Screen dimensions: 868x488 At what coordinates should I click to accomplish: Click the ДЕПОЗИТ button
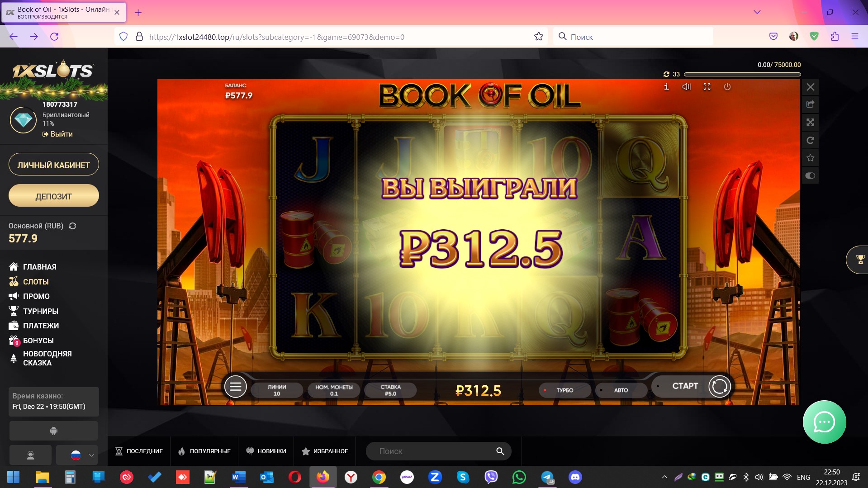54,196
